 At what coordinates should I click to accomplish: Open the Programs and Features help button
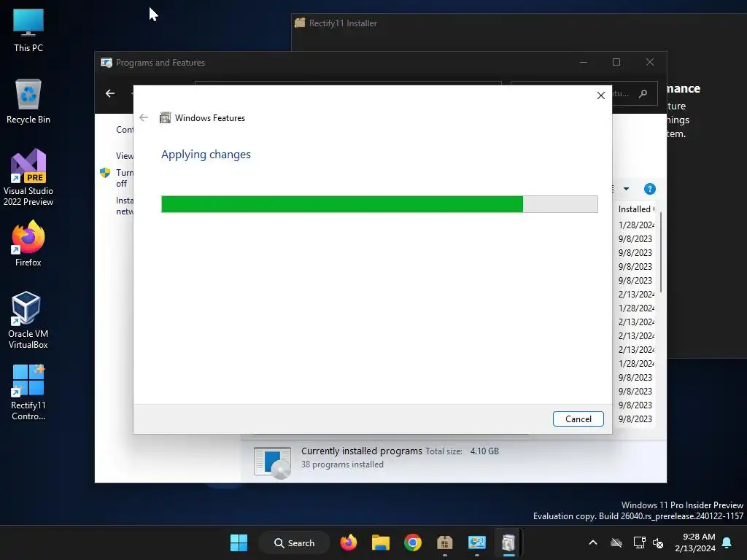649,189
